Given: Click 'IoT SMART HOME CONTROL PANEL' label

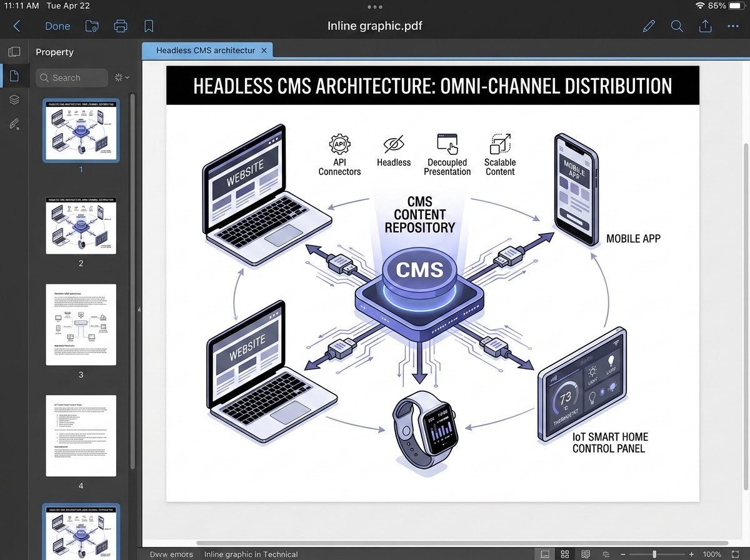Looking at the screenshot, I should tap(610, 442).
